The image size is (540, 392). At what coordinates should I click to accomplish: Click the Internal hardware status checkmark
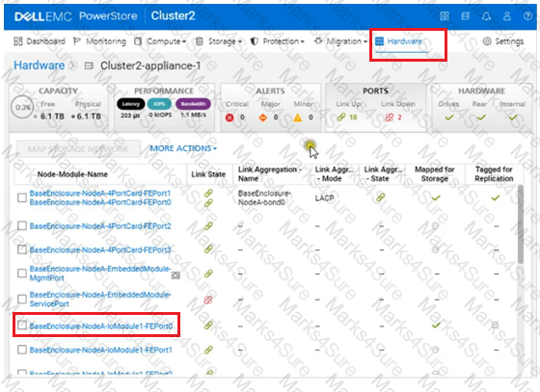point(513,118)
